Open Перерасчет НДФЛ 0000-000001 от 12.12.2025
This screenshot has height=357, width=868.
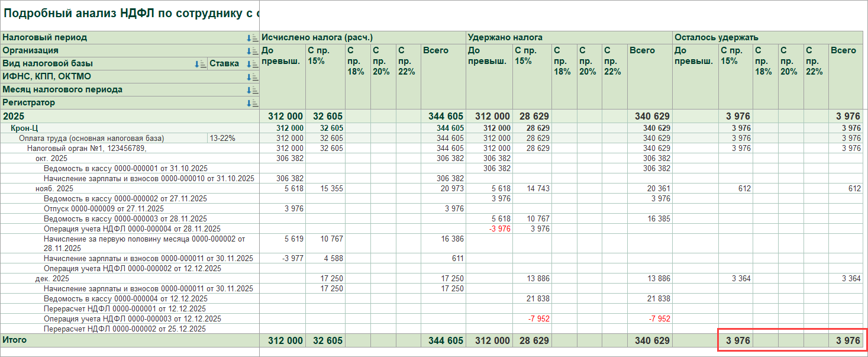point(125,308)
